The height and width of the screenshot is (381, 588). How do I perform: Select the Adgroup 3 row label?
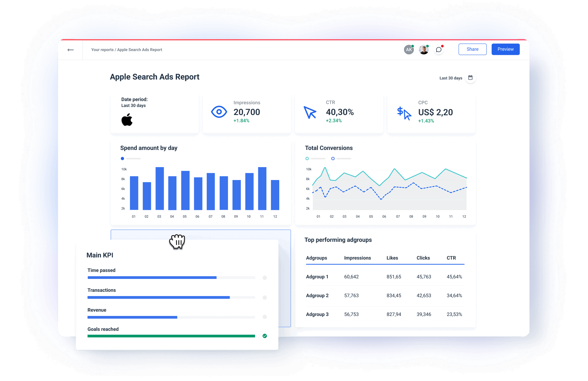pos(317,314)
